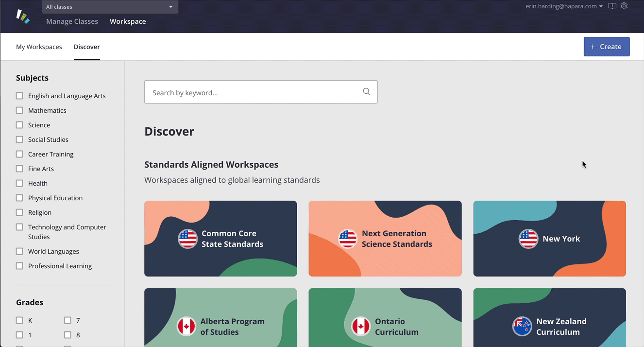The height and width of the screenshot is (347, 644).
Task: Click the Hapara logo icon
Action: (23, 17)
